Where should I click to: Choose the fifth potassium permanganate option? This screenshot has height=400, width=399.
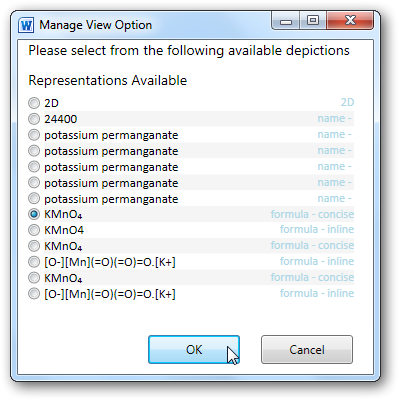coord(34,199)
